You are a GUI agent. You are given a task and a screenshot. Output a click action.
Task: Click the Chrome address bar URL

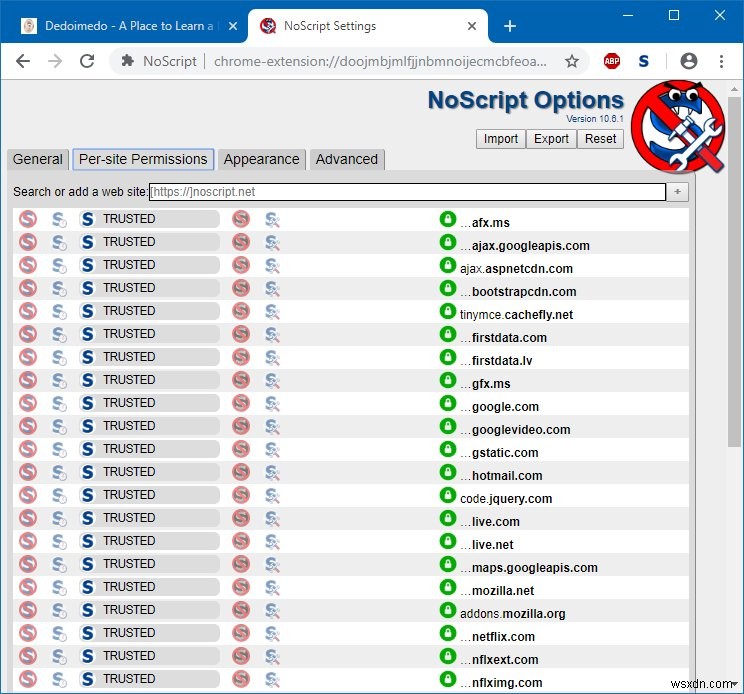pyautogui.click(x=380, y=61)
